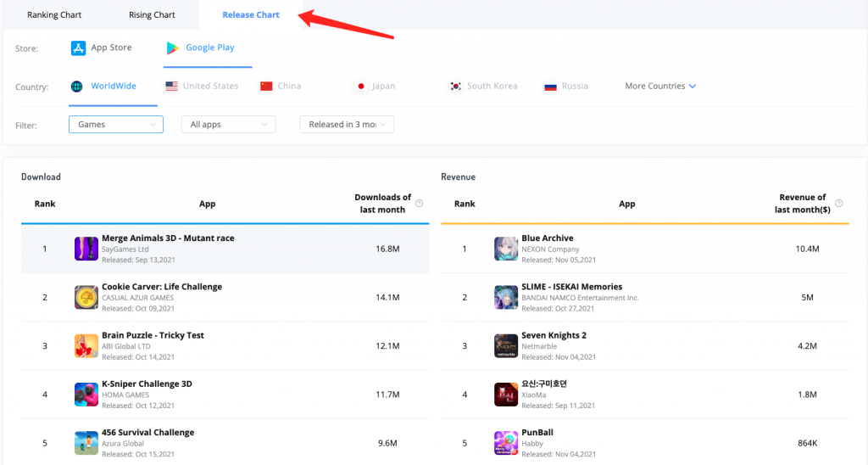Click the K-Sniper Challenge 3D icon
This screenshot has height=465, width=868.
86,395
